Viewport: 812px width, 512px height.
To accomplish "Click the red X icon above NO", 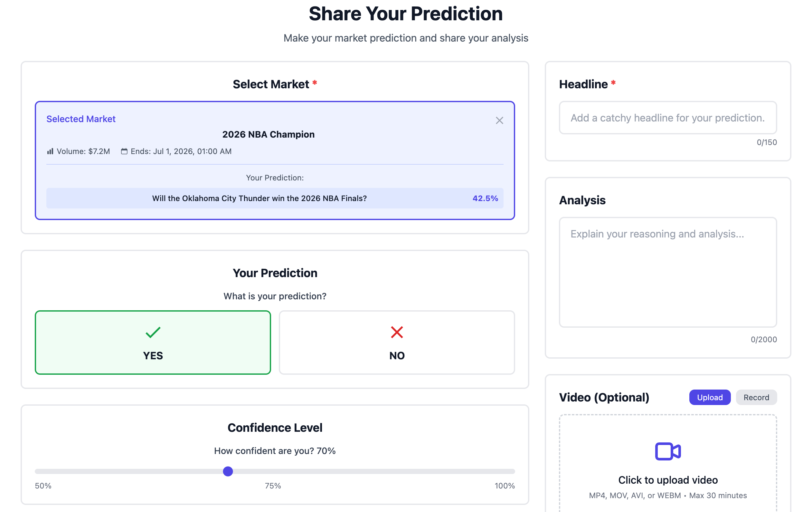I will 397,333.
